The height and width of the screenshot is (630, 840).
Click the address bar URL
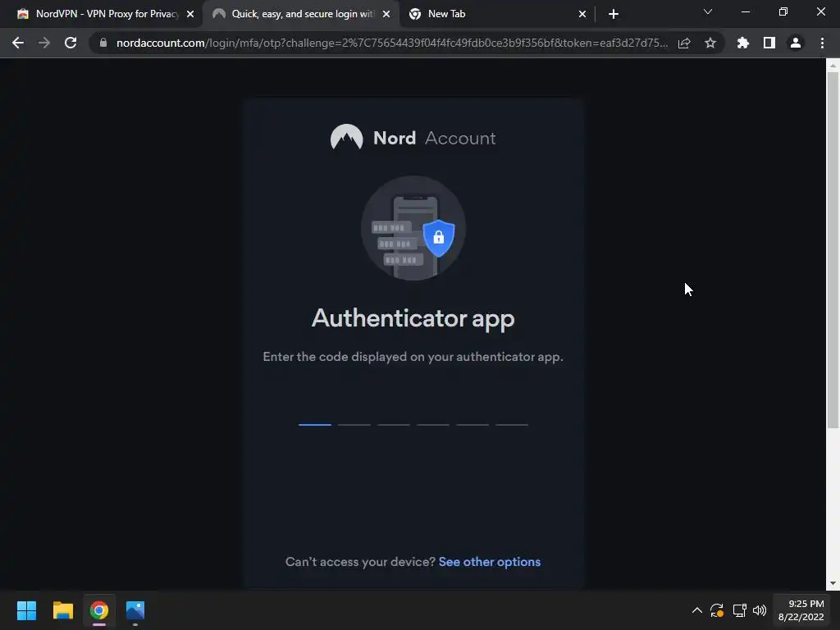pos(391,43)
